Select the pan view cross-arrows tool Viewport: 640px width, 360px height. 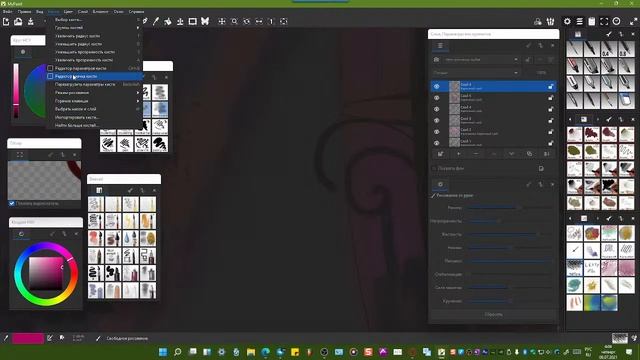[x=222, y=21]
